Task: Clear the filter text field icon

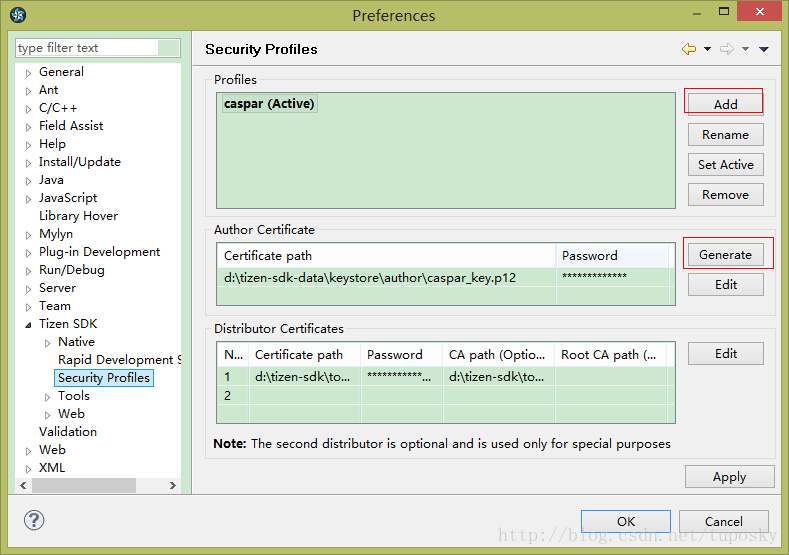Action: [168, 48]
